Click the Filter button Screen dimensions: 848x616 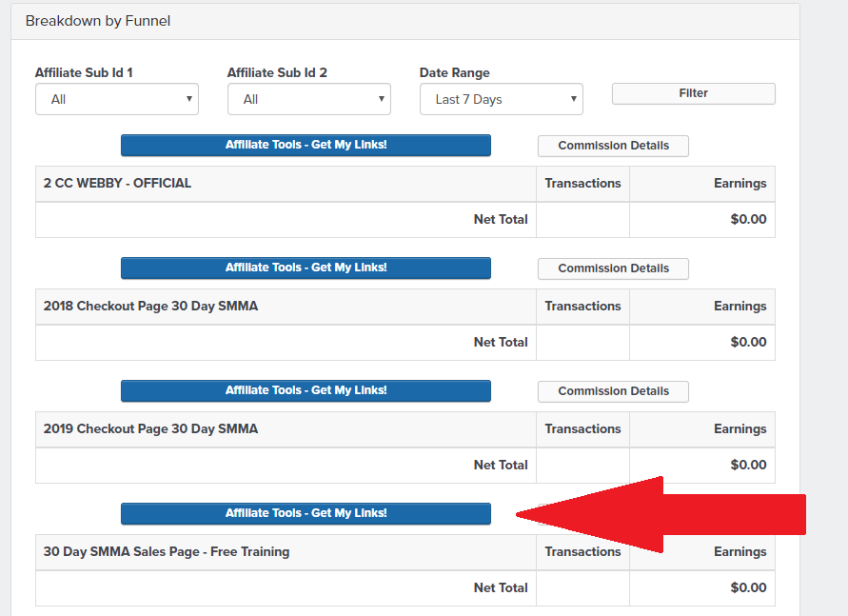click(x=693, y=93)
